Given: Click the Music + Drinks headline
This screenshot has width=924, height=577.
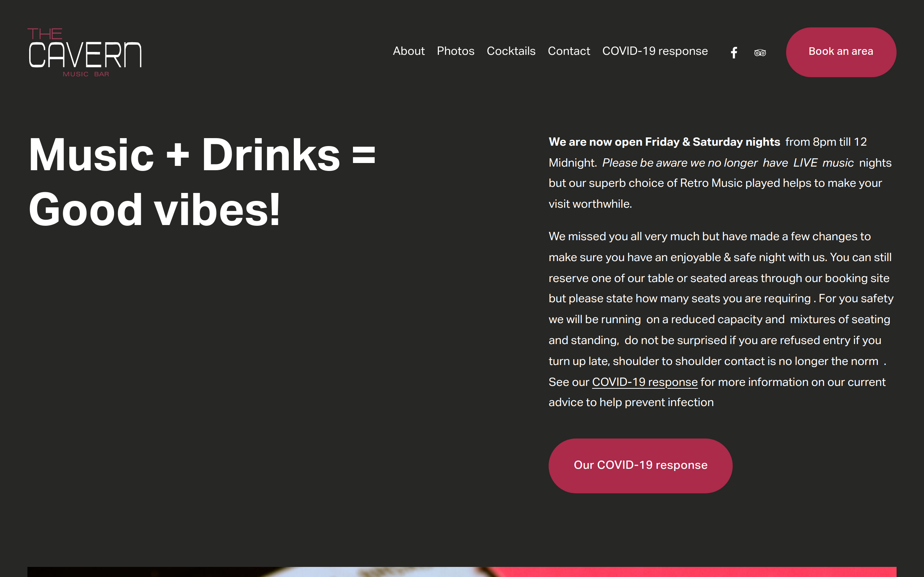Looking at the screenshot, I should (202, 182).
